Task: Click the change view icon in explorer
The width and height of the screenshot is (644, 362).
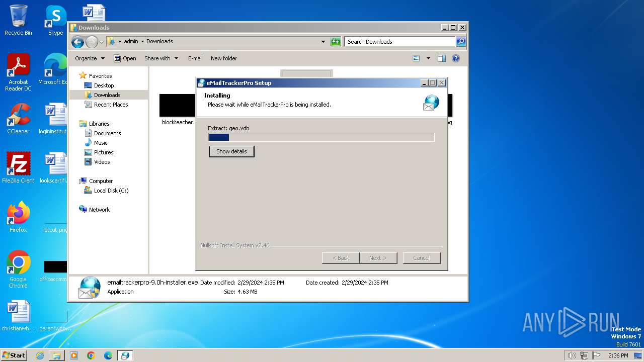Action: (x=416, y=58)
